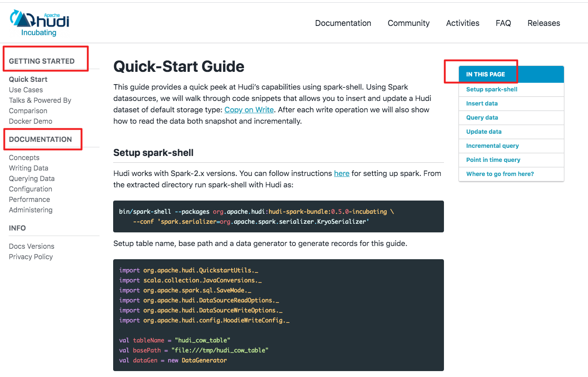Click the IN THIS PAGE header
Image resolution: width=588 pixels, height=377 pixels.
pyautogui.click(x=511, y=74)
